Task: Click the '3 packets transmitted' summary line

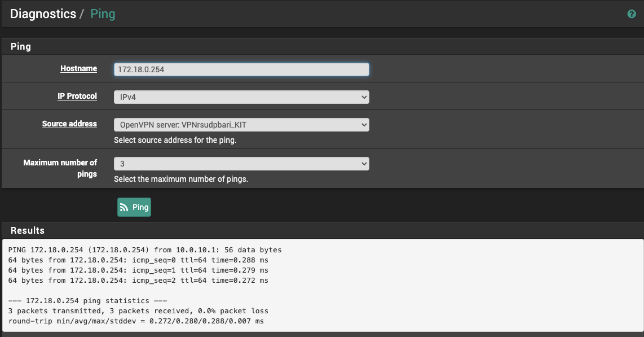Action: 138,311
